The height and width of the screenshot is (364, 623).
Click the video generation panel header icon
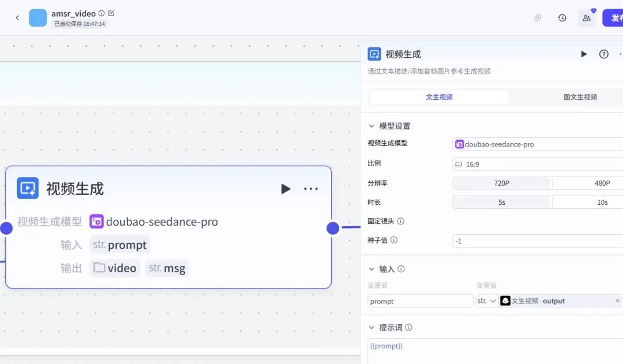coord(374,54)
